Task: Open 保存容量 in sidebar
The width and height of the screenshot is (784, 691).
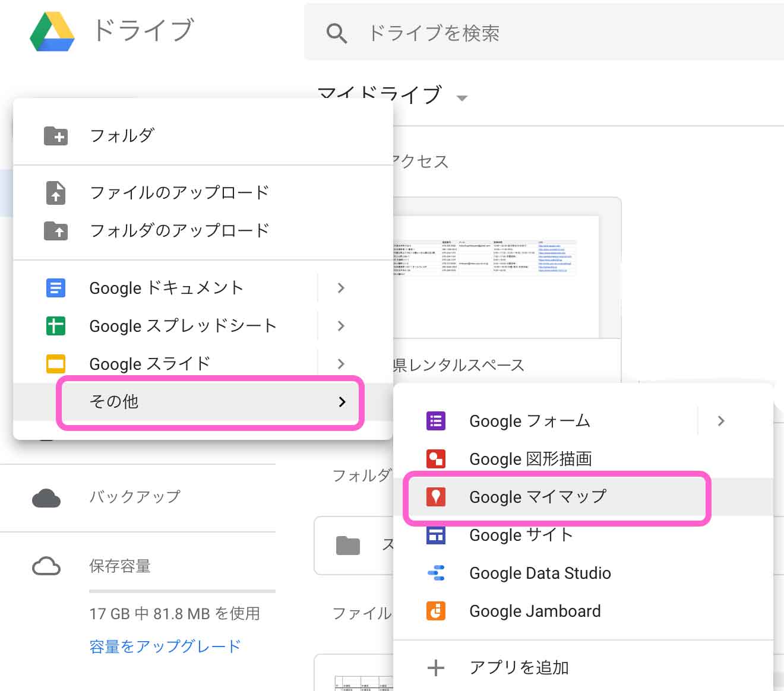Action: click(119, 566)
